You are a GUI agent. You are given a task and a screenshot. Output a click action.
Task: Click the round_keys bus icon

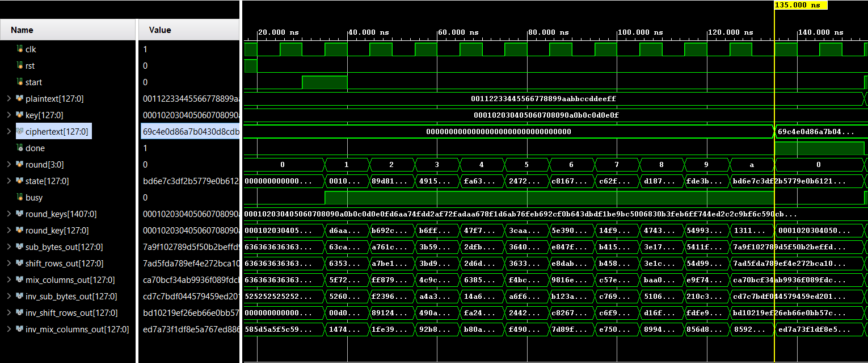20,214
